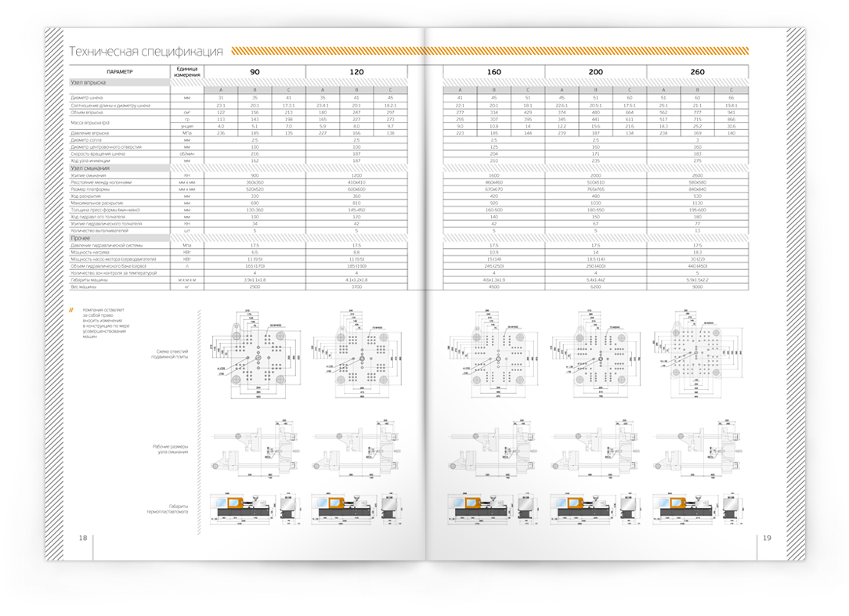849x616 pixels.
Task: Click the page number 19
Action: tap(767, 538)
